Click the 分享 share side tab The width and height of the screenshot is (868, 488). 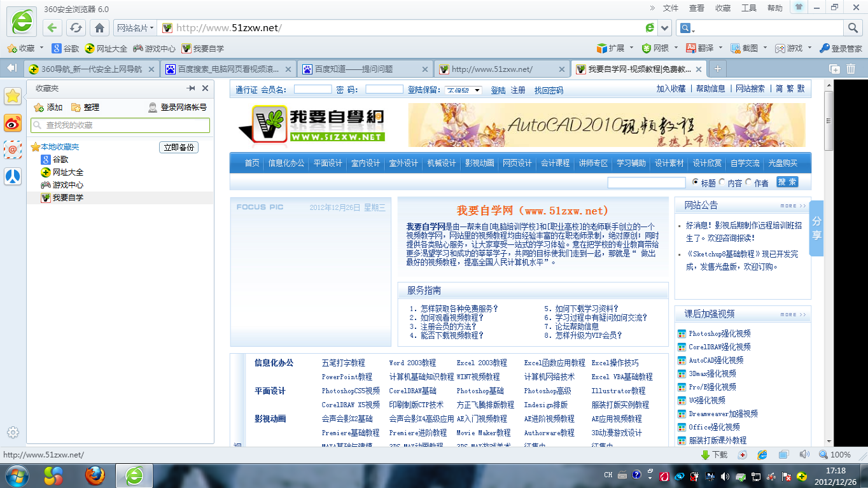point(816,228)
